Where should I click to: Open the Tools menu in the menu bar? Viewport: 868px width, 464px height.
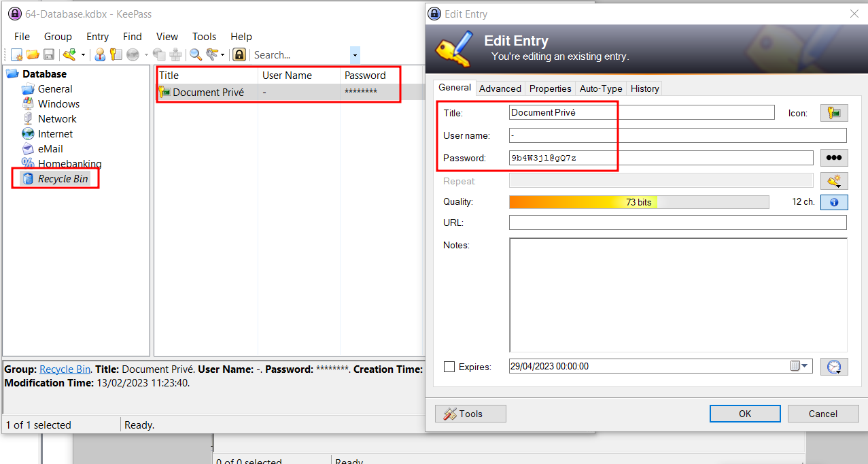coord(204,36)
